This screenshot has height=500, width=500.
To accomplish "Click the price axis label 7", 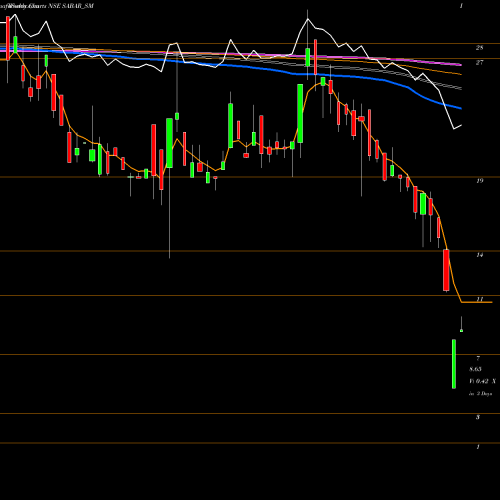I will click(478, 359).
